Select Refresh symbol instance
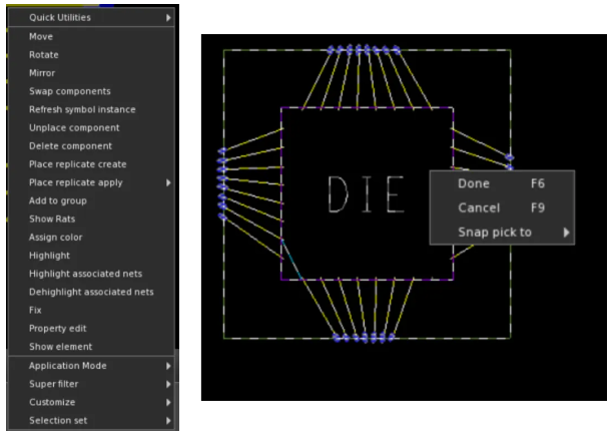This screenshot has height=436, width=616. (x=91, y=110)
